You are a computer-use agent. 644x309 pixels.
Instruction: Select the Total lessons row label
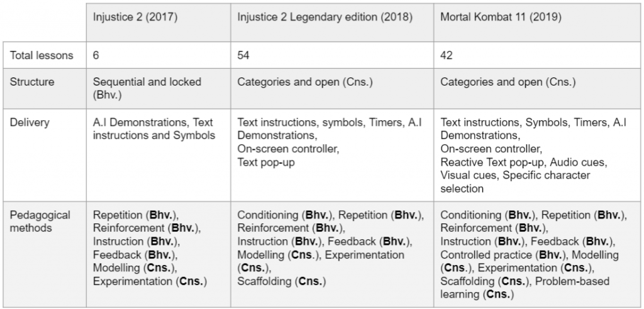pos(42,55)
